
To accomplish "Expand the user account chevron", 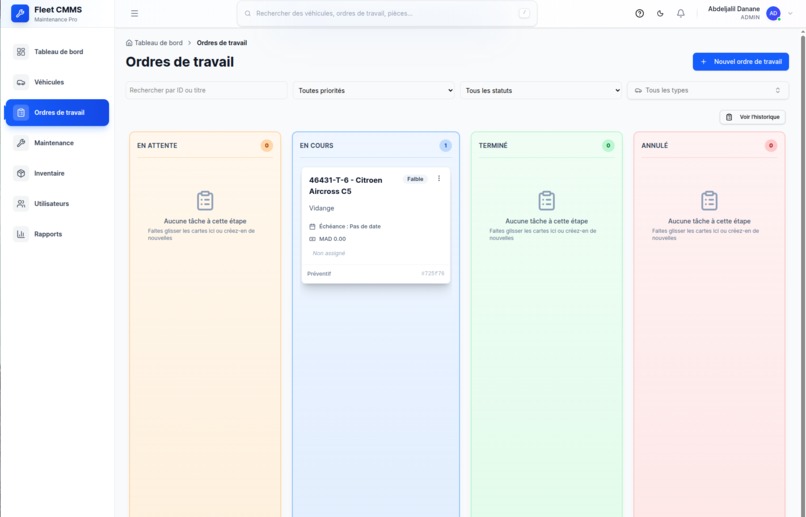I will 791,13.
